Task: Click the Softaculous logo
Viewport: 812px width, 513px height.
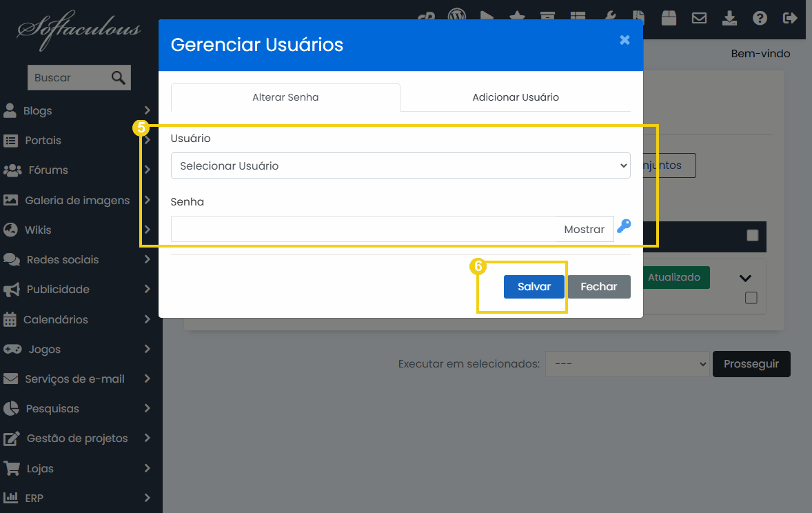Action: (x=79, y=30)
